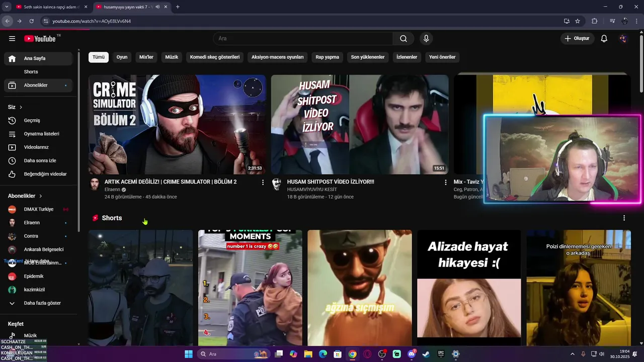Select the Tümü filter chip
This screenshot has height=362, width=644.
point(99,57)
